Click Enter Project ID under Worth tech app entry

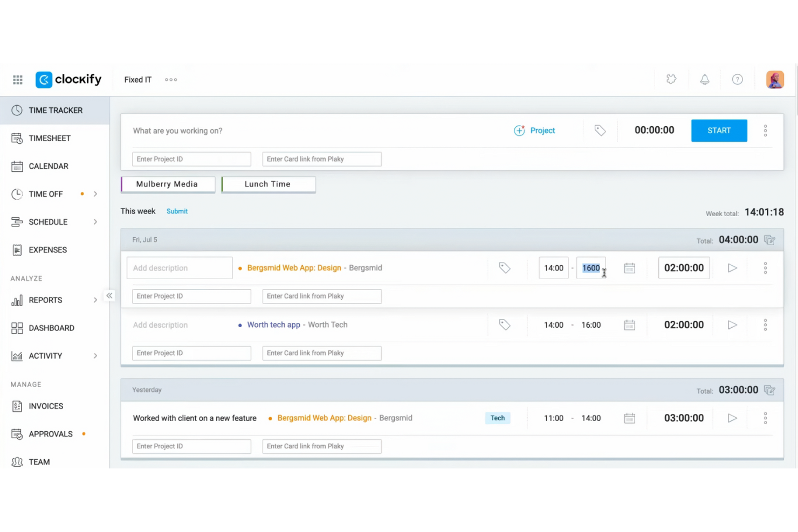(x=191, y=353)
